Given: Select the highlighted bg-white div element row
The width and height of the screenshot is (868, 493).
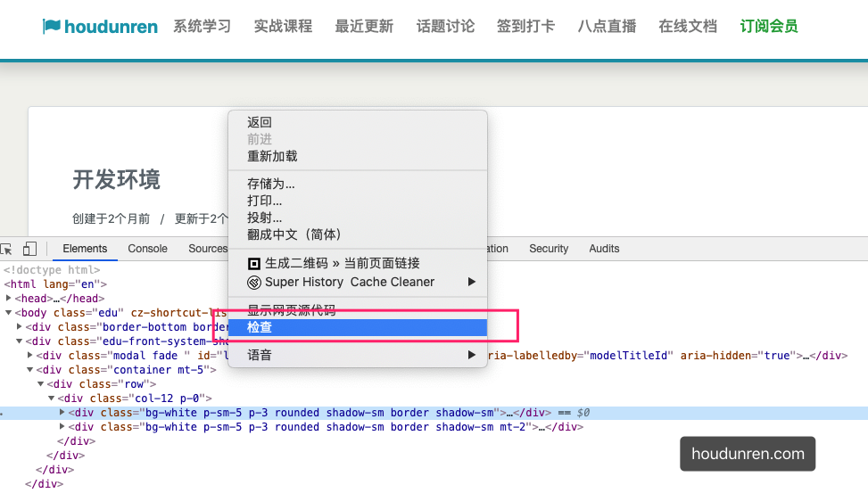Looking at the screenshot, I should [x=285, y=413].
